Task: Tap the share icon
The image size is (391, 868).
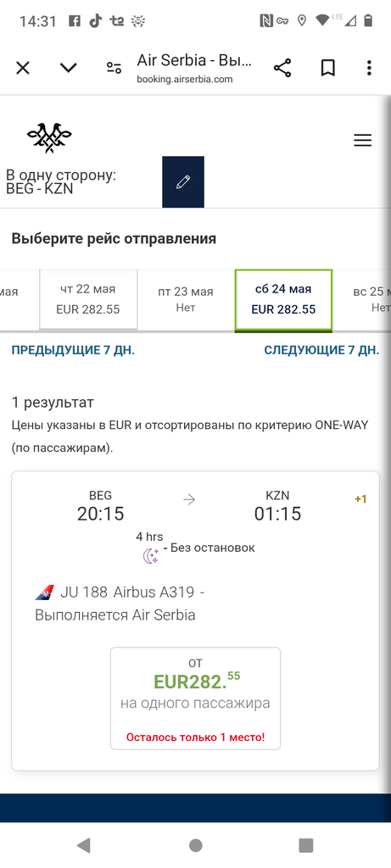Action: point(282,68)
